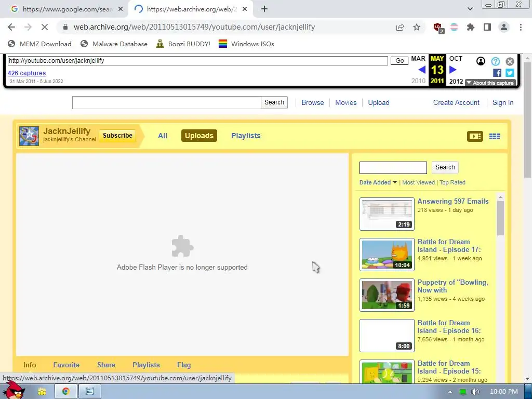532x399 pixels.
Task: Close the Google search tab
Action: point(121,9)
